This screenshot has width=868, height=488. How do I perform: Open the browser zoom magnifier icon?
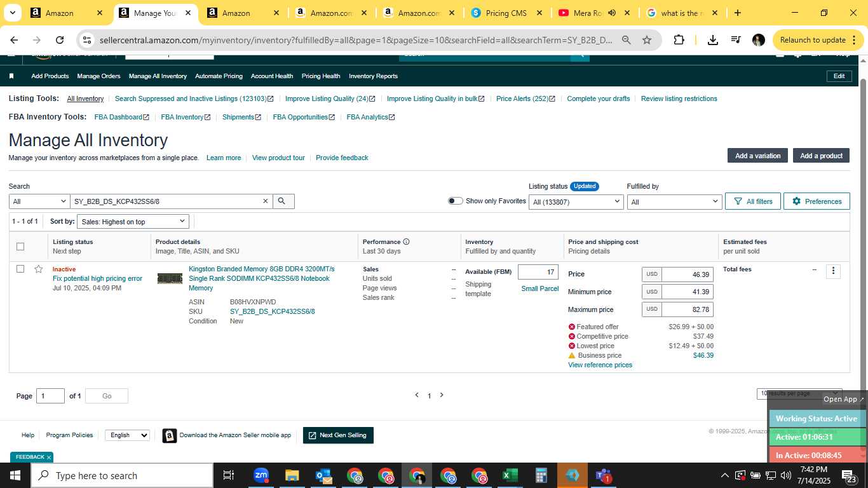pos(627,40)
